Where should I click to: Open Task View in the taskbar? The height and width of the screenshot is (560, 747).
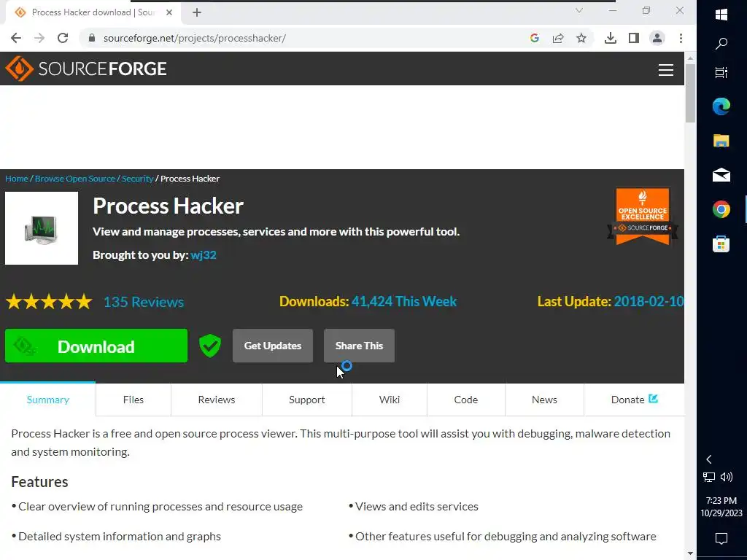(x=721, y=72)
